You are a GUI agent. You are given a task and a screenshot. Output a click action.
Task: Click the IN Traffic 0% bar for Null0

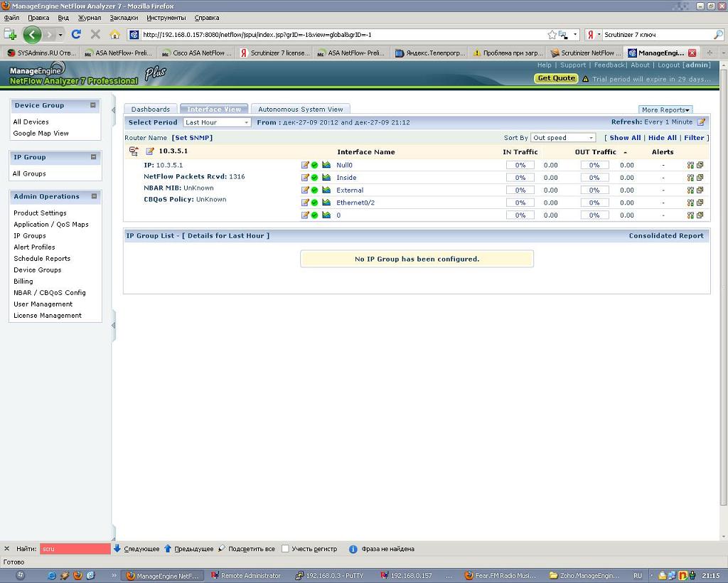coord(520,165)
